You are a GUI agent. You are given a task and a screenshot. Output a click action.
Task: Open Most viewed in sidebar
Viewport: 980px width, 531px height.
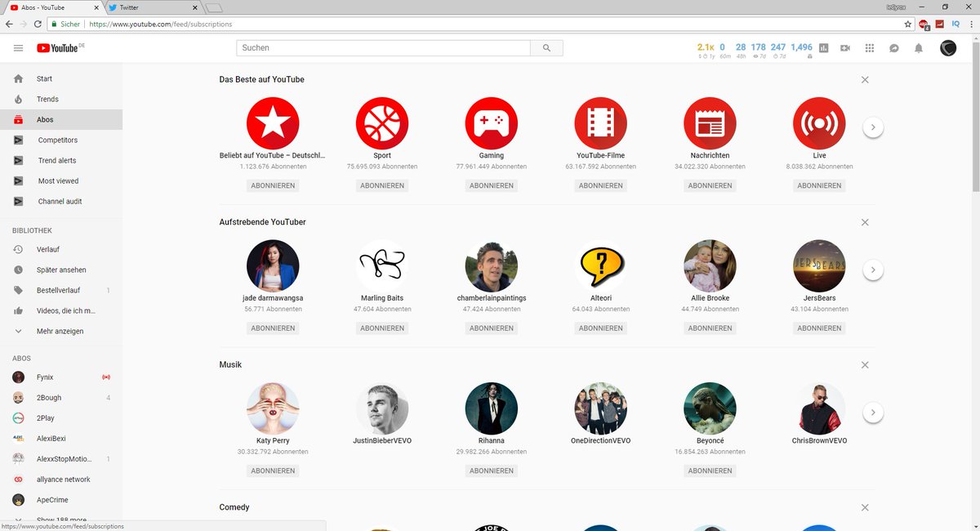click(x=61, y=181)
